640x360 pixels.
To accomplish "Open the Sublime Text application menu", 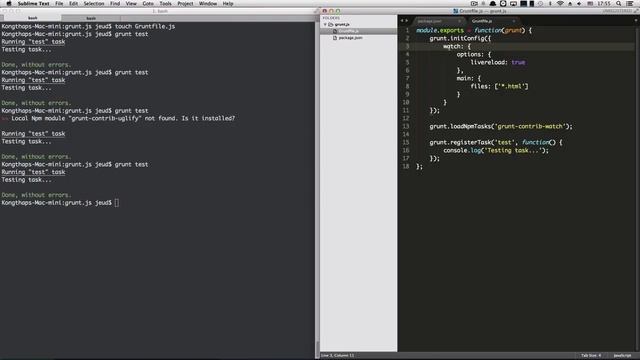I will pos(33,3).
